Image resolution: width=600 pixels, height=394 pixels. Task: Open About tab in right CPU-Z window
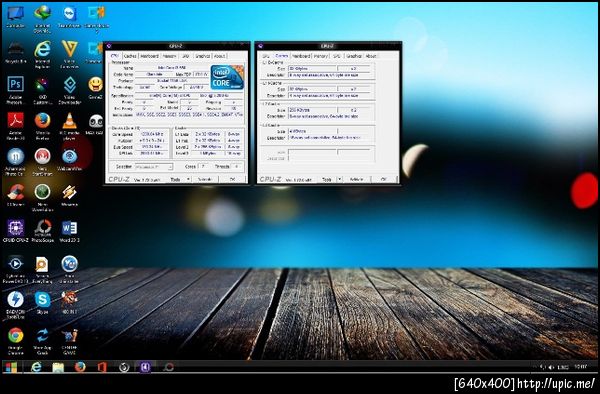point(371,56)
